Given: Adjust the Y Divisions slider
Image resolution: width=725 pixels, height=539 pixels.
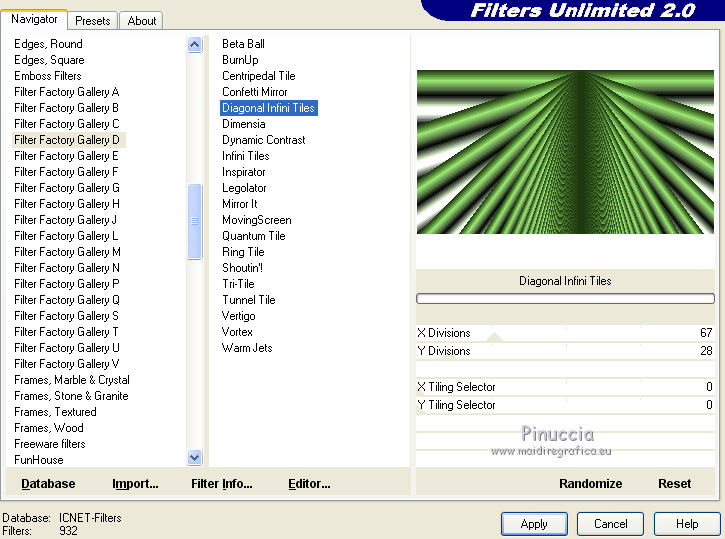Looking at the screenshot, I should click(565, 351).
